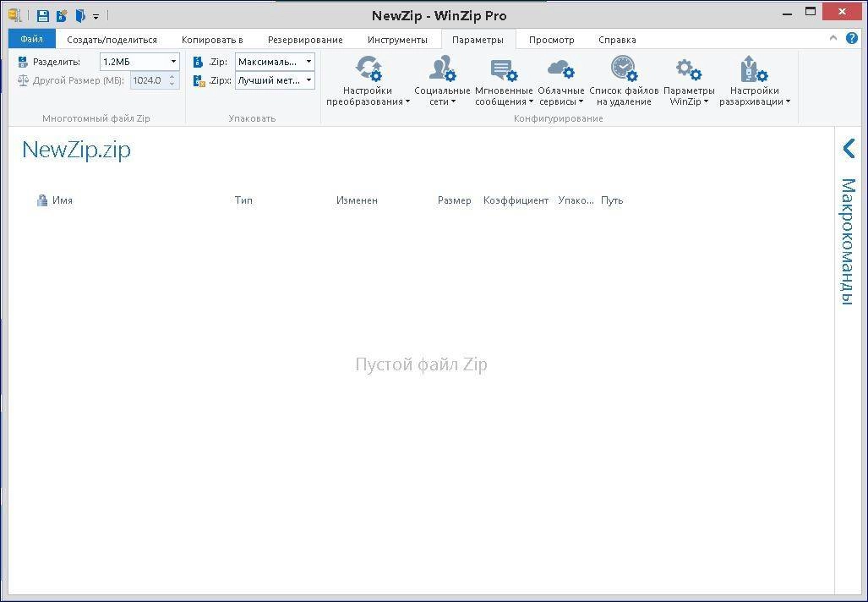Sort by the Размер column header
868x602 pixels.
(x=455, y=200)
